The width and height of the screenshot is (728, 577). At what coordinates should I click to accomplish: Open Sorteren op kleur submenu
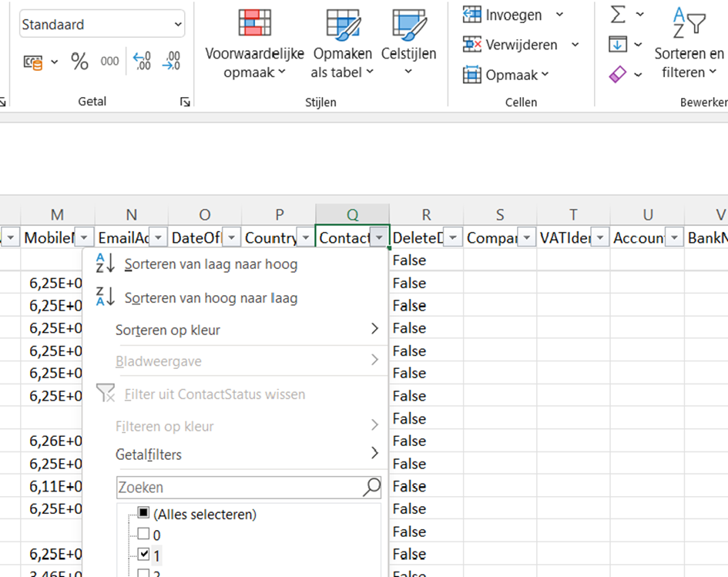pyautogui.click(x=236, y=330)
